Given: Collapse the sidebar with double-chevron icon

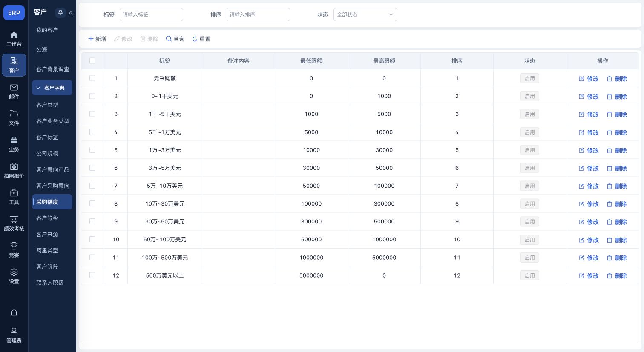Looking at the screenshot, I should point(71,13).
